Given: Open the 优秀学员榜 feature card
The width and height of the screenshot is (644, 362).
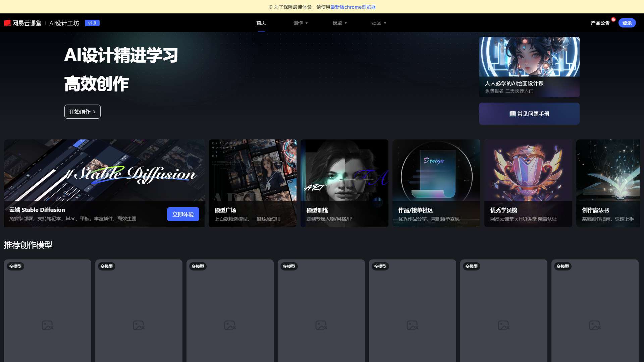Looking at the screenshot, I should [528, 183].
